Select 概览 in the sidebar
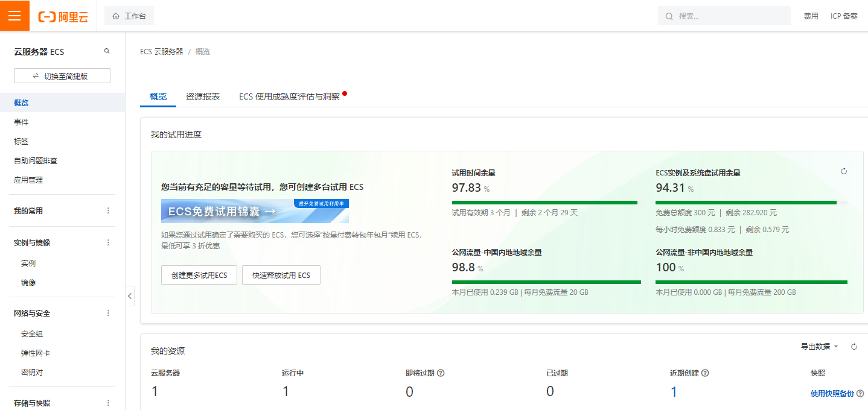Image resolution: width=868 pixels, height=410 pixels. (63, 103)
